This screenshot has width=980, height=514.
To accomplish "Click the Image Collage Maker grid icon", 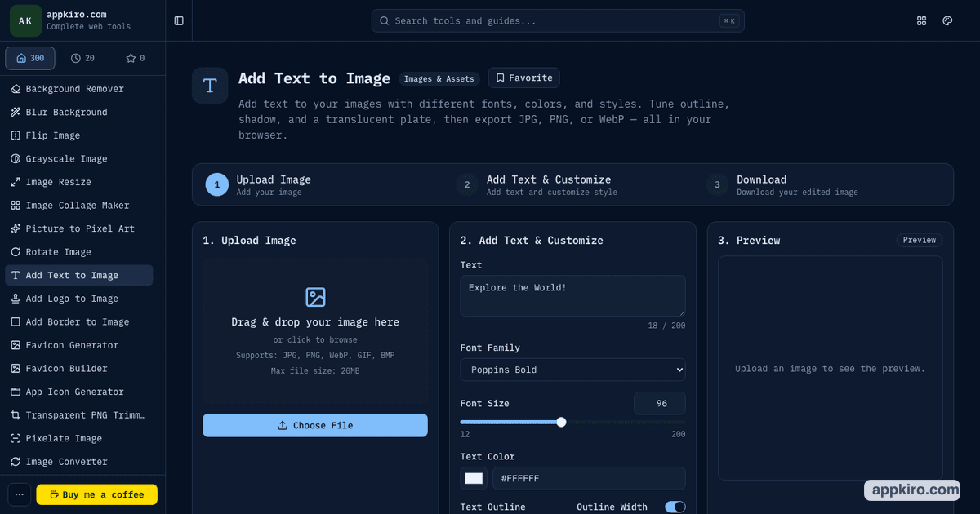I will tap(16, 206).
